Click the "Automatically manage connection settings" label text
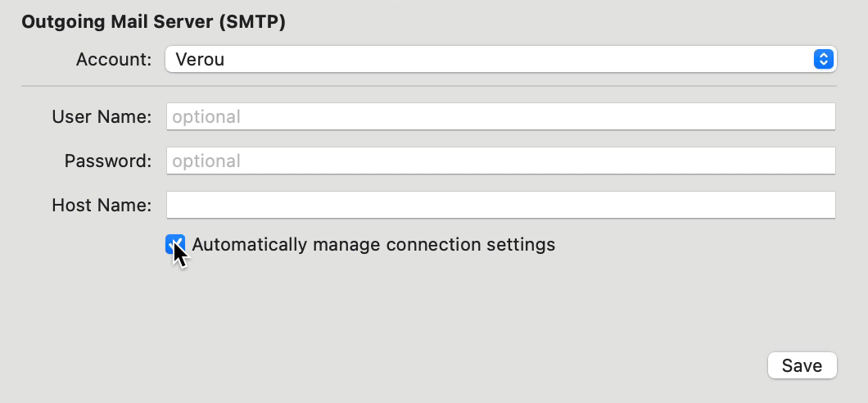The width and height of the screenshot is (868, 403). 373,245
